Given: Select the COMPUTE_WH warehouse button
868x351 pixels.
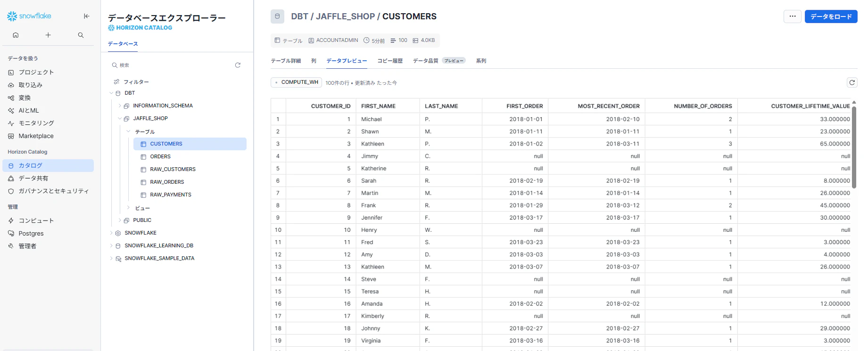Looking at the screenshot, I should coord(297,82).
